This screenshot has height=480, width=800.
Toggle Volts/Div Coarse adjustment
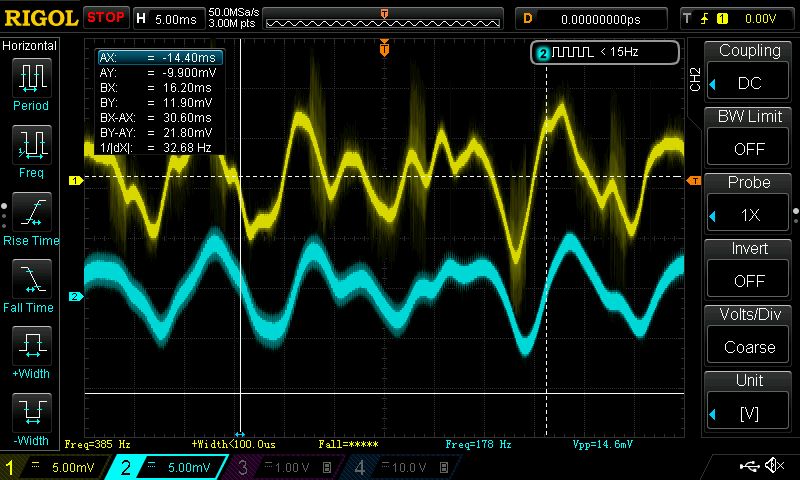click(749, 333)
